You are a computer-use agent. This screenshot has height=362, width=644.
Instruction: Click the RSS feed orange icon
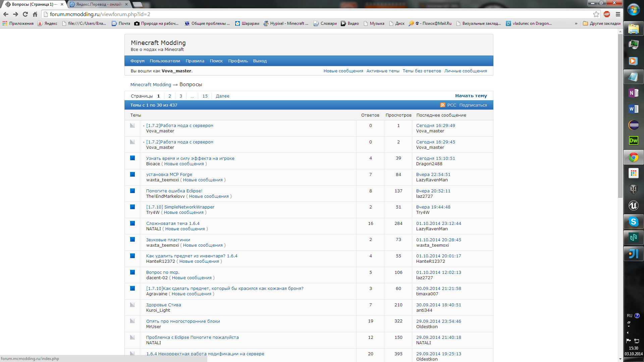[x=443, y=105]
